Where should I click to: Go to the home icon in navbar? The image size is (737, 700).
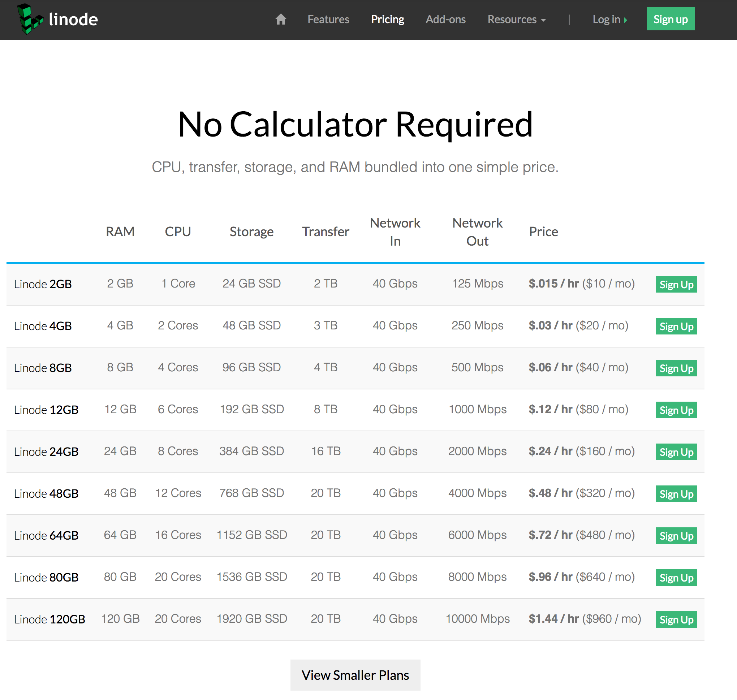281,19
